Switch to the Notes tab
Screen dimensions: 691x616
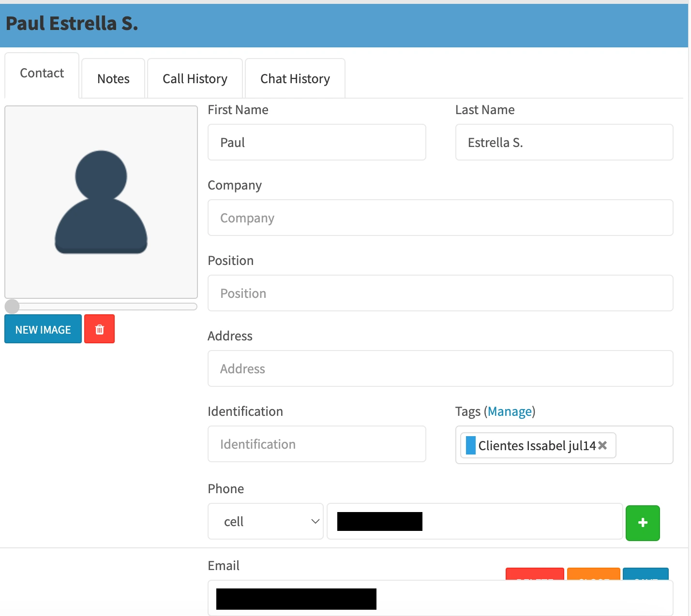113,79
